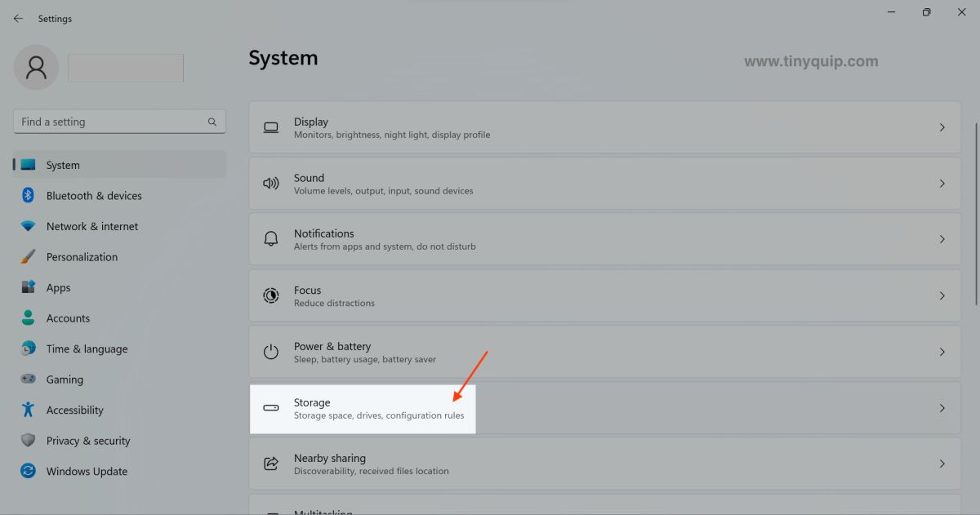Click the Gaming controller icon

pyautogui.click(x=27, y=379)
